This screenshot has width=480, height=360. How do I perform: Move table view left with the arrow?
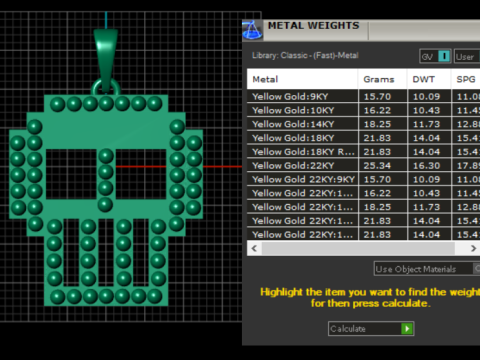pos(254,248)
